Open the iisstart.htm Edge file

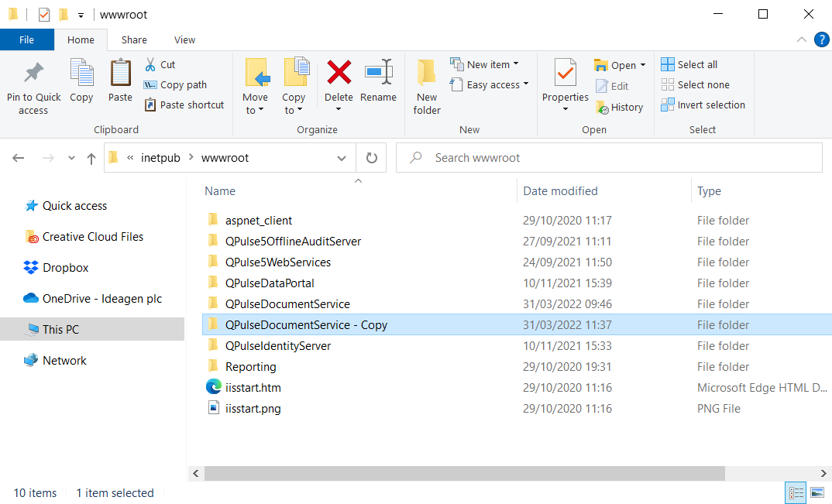(x=253, y=388)
